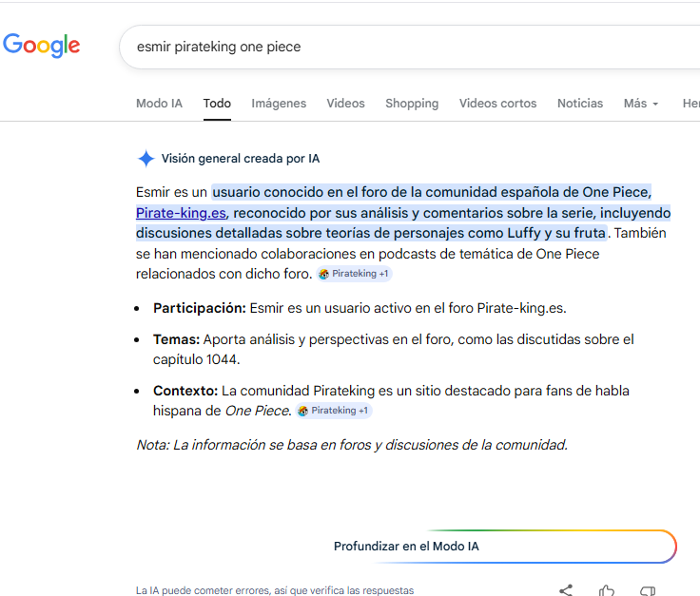Click the 'La IA puede cometer errores' disclaimer

coord(275,590)
